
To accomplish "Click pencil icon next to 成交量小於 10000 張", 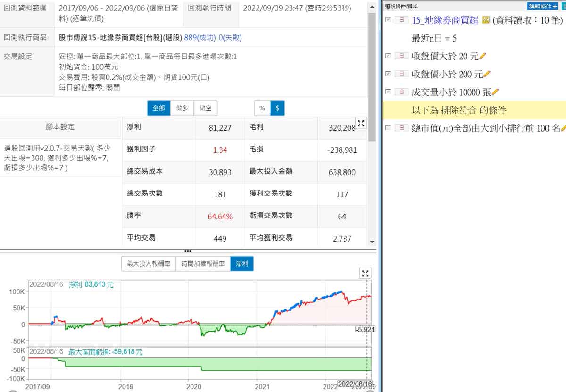I will (x=495, y=92).
